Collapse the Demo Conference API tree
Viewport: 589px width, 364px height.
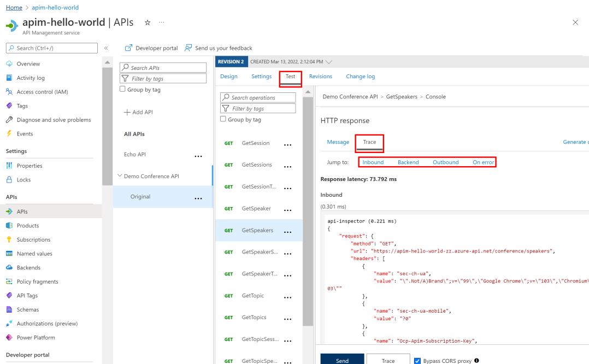[120, 175]
